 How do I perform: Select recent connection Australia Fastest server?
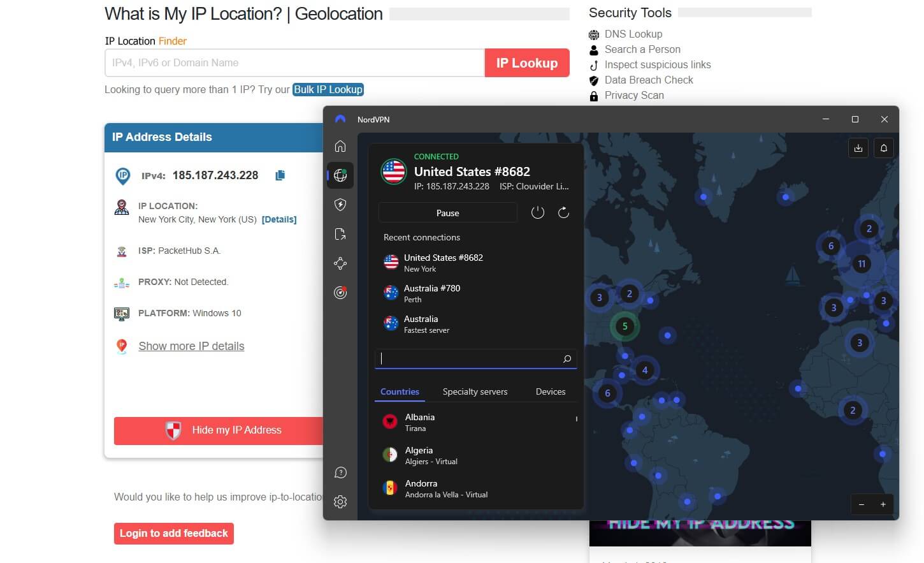pos(475,324)
